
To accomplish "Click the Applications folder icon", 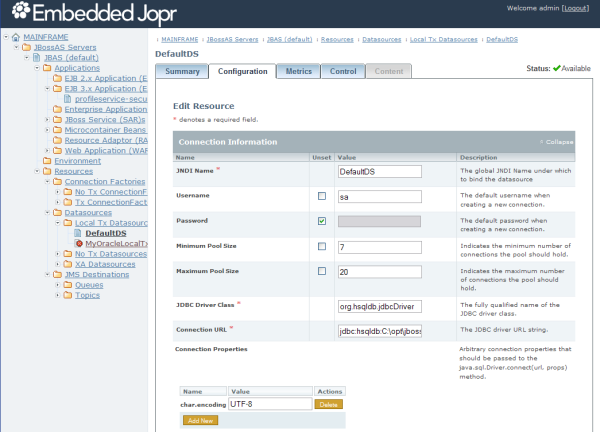I will coord(47,68).
